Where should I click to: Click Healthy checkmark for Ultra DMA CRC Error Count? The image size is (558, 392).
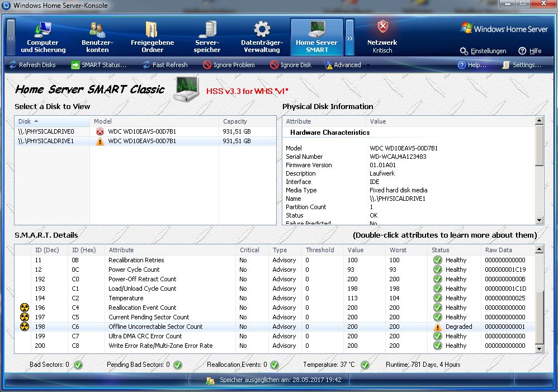[438, 336]
